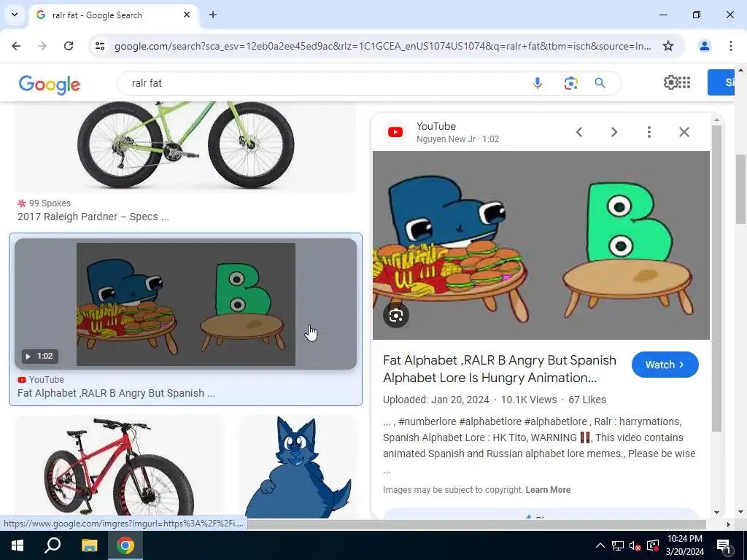Click the horizontal scrollbar right arrow

pos(729,524)
